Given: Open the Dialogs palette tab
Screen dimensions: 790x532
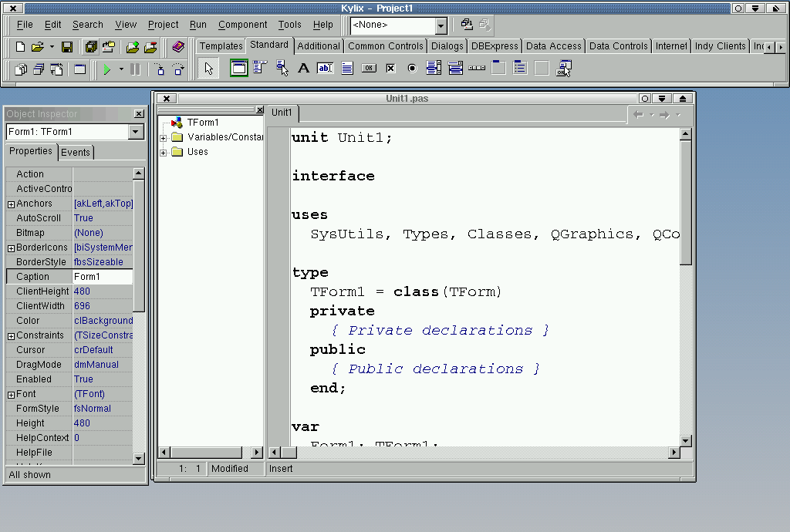Looking at the screenshot, I should pos(447,46).
